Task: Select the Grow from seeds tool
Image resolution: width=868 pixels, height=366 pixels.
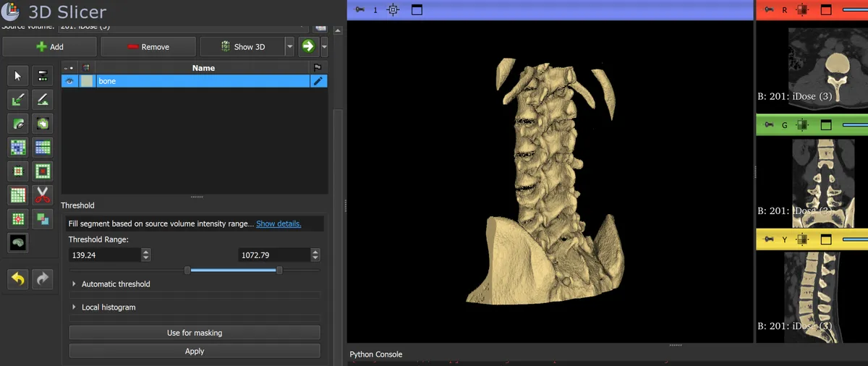Action: (18, 148)
